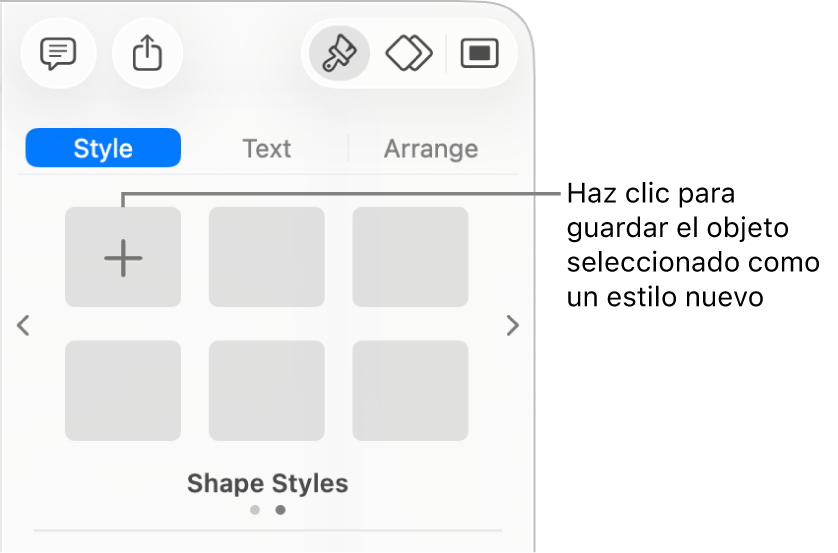Click the plus to add shape style
Viewport: 838px width, 553px height.
click(x=123, y=257)
